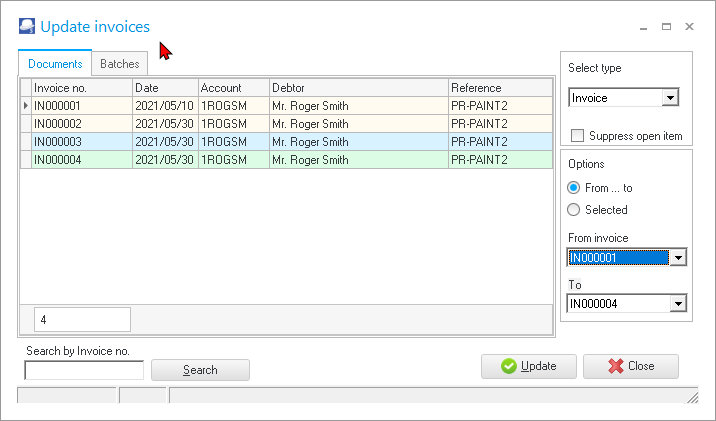Image resolution: width=716 pixels, height=421 pixels.
Task: Choose the Selected radio option
Action: [573, 210]
